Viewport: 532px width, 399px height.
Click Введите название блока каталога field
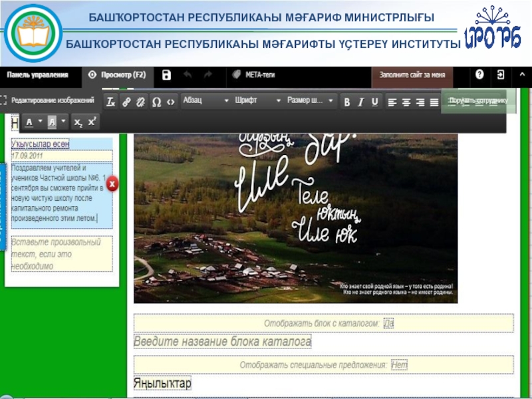(x=222, y=341)
